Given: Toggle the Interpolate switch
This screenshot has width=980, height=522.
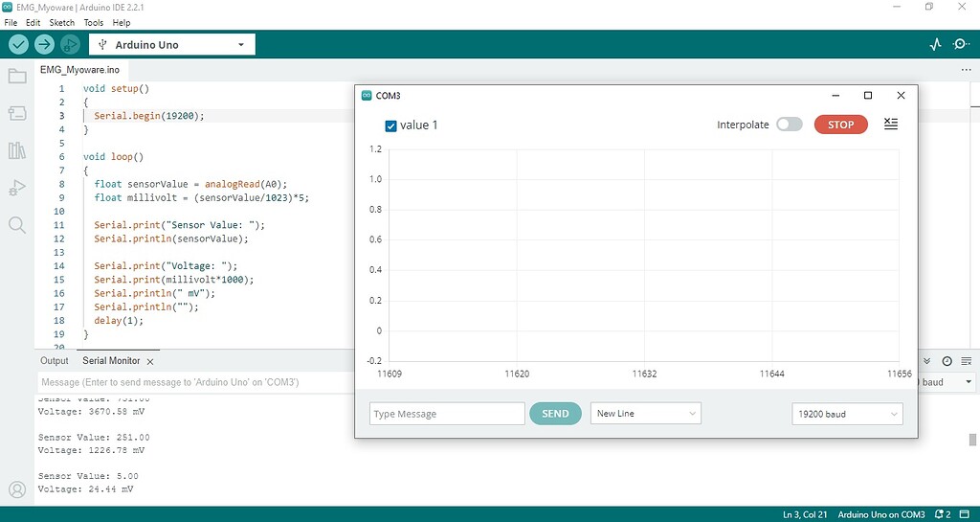Looking at the screenshot, I should (790, 125).
